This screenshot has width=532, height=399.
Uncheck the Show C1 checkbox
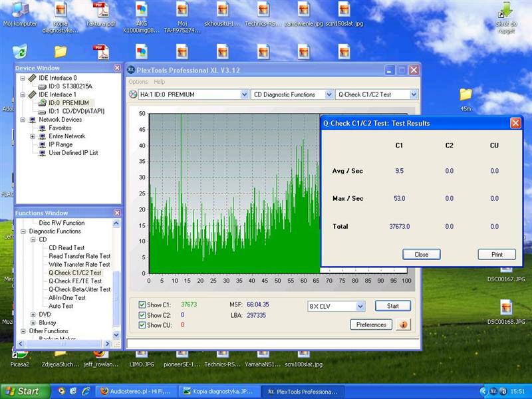142,305
